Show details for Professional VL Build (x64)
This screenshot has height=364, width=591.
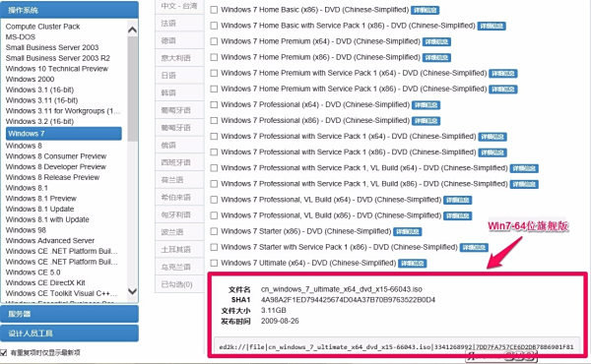(458, 200)
